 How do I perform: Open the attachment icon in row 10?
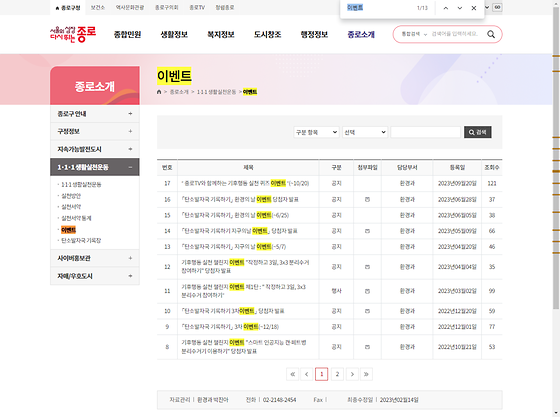click(367, 311)
